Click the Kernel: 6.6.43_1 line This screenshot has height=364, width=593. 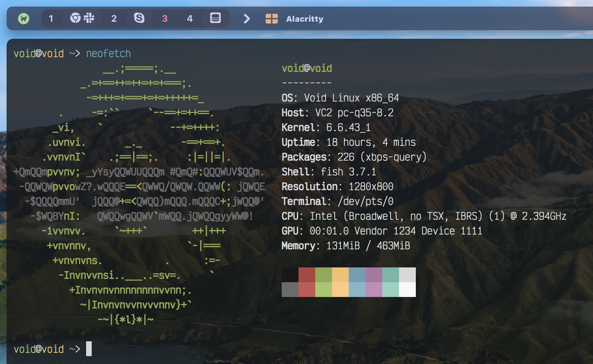(x=326, y=127)
